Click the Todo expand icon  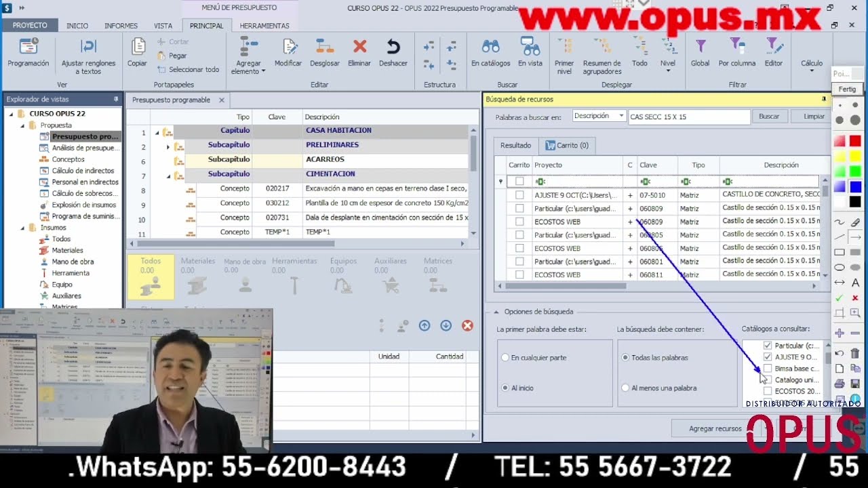tap(639, 47)
